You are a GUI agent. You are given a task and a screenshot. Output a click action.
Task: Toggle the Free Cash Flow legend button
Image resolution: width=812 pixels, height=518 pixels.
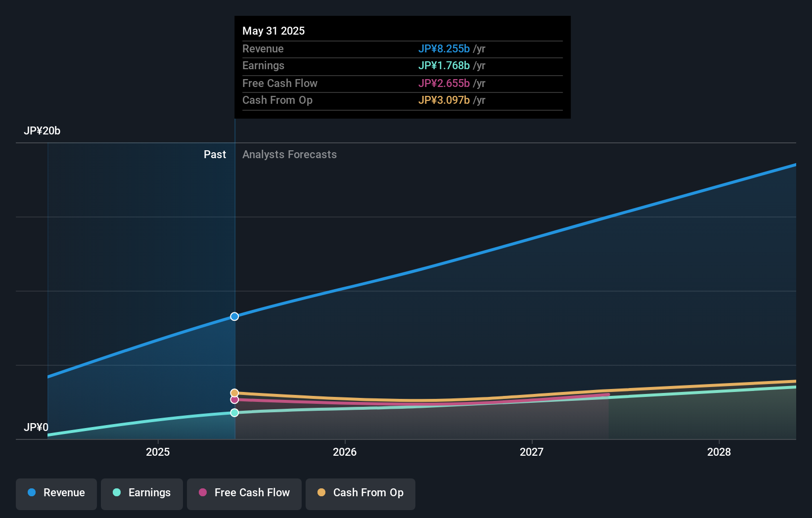click(244, 494)
